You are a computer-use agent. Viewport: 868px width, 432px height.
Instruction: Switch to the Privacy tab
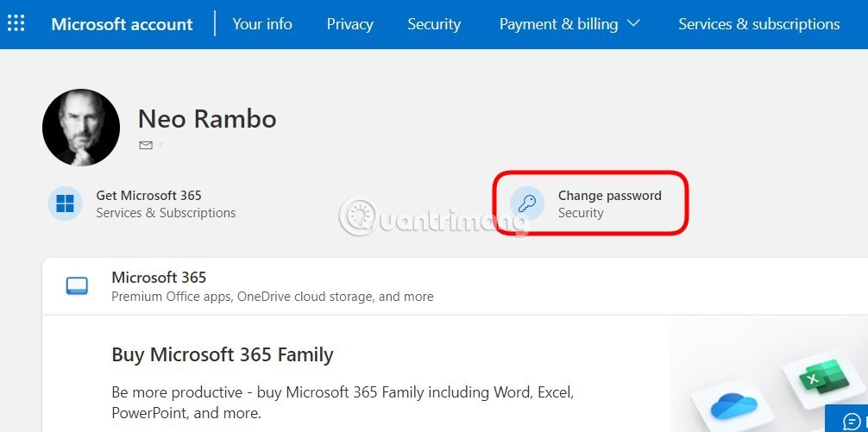[x=349, y=24]
